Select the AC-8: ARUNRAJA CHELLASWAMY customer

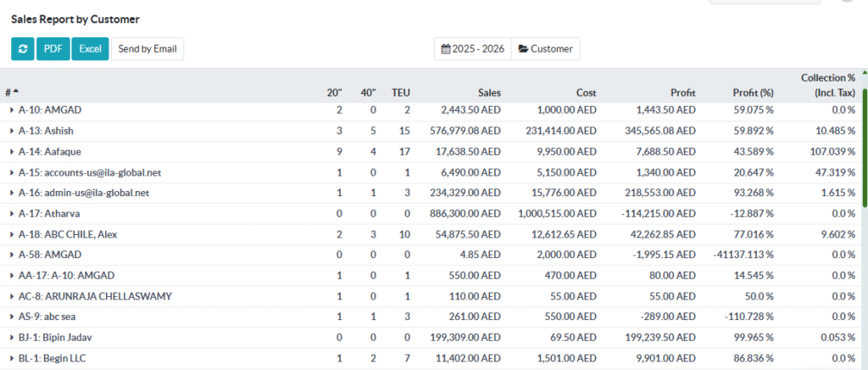point(95,296)
